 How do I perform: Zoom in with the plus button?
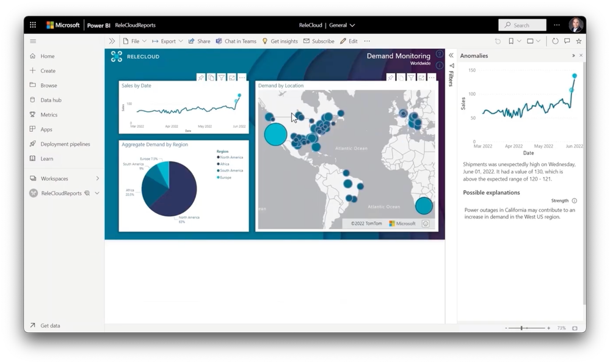tap(548, 328)
